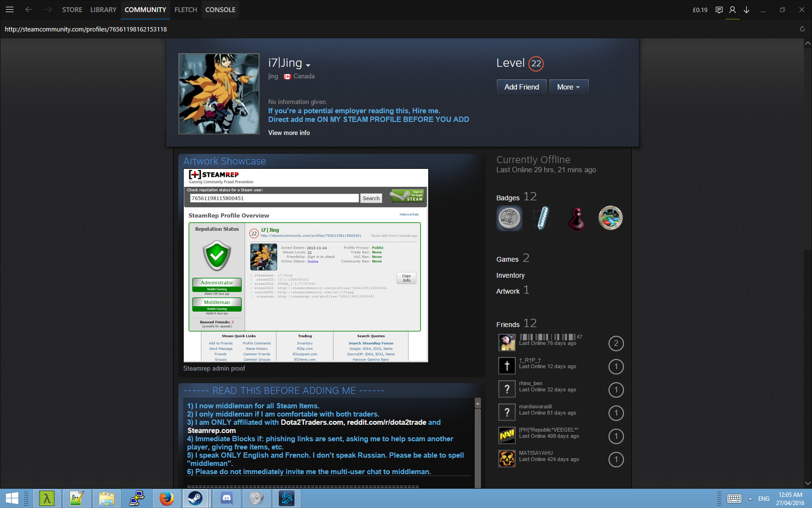Click the Add Friend button
This screenshot has width=812, height=508.
(x=522, y=87)
